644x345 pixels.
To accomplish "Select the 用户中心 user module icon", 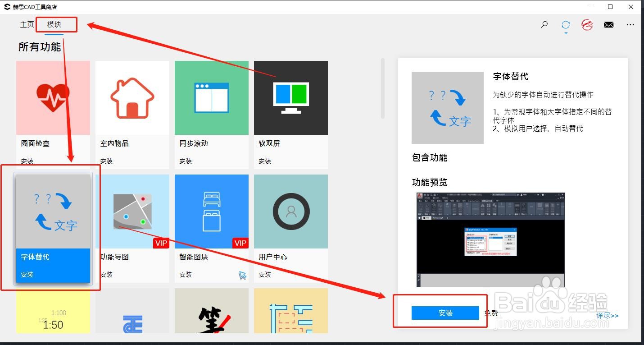I will [291, 212].
